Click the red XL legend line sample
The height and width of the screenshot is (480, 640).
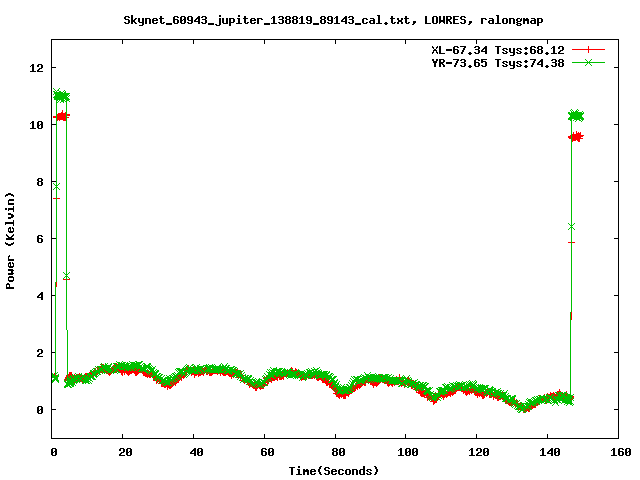point(588,50)
